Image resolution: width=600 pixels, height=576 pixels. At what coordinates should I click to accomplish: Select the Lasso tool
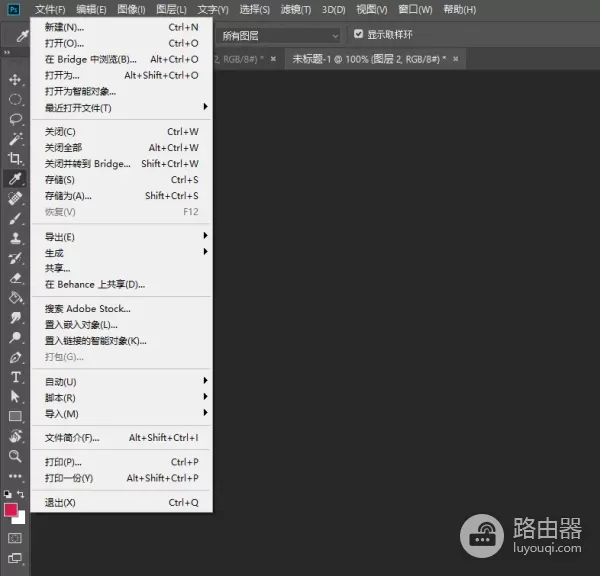pyautogui.click(x=15, y=119)
